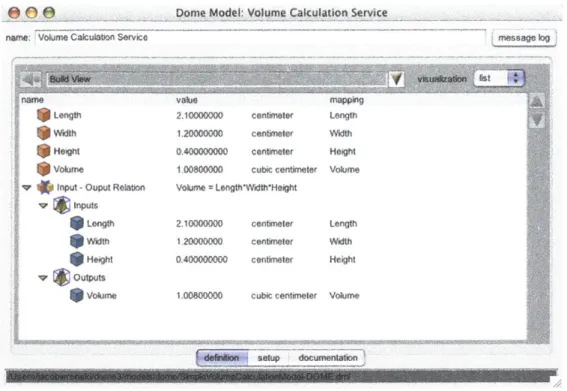
Task: Click Volume mapping cell under Outputs
Action: pyautogui.click(x=344, y=296)
